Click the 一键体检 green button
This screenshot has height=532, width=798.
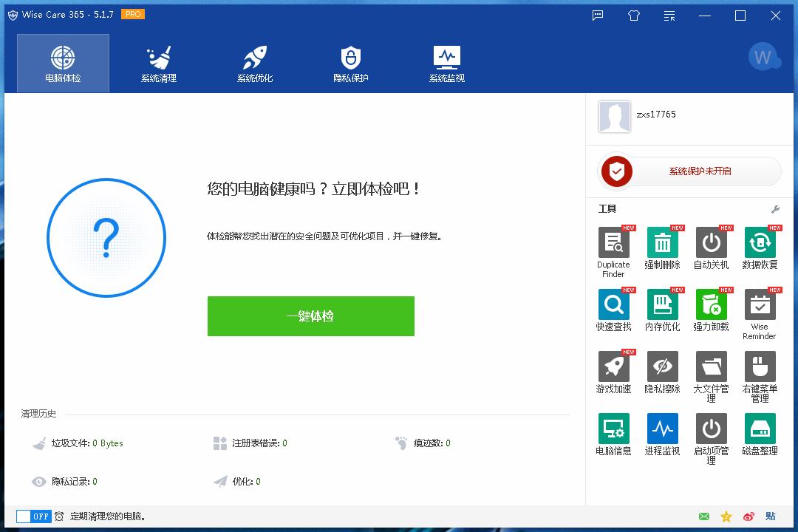coord(310,316)
